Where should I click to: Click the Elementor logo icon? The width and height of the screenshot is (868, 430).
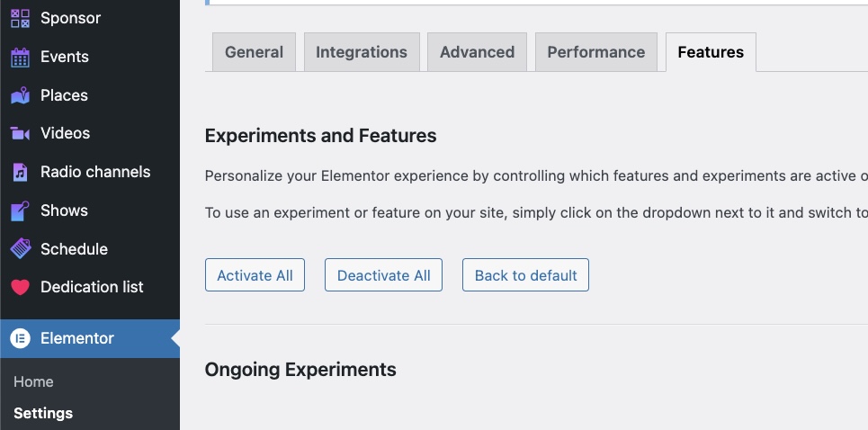click(x=20, y=338)
